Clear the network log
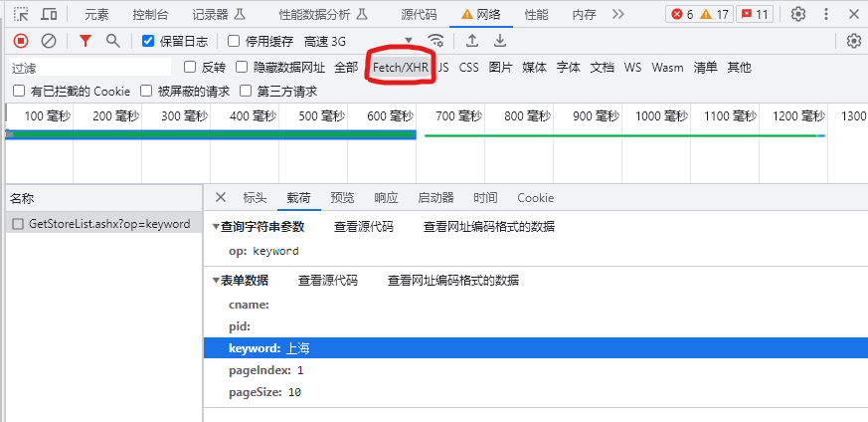Image resolution: width=868 pixels, height=422 pixels. pos(50,41)
